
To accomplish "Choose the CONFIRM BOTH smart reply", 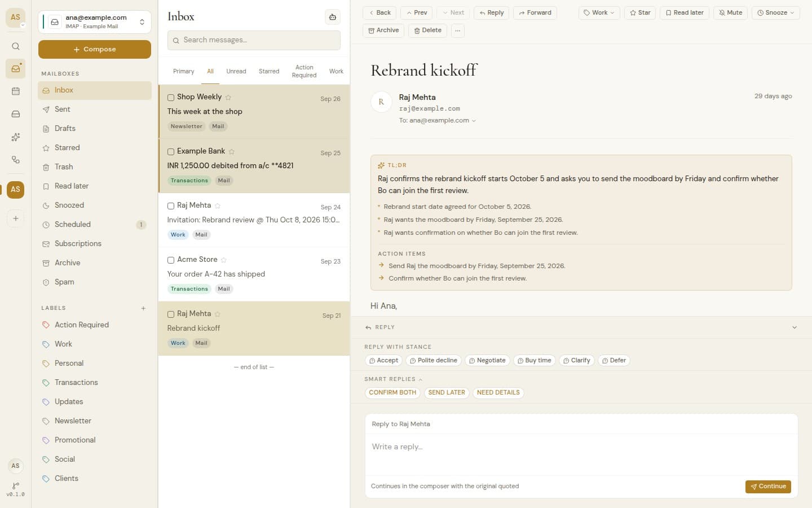I will tap(392, 393).
